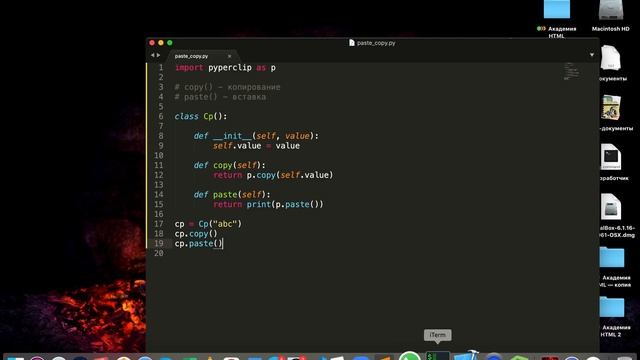The height and width of the screenshot is (360, 640).
Task: Open the tab list dropdown arrow
Action: coord(592,55)
